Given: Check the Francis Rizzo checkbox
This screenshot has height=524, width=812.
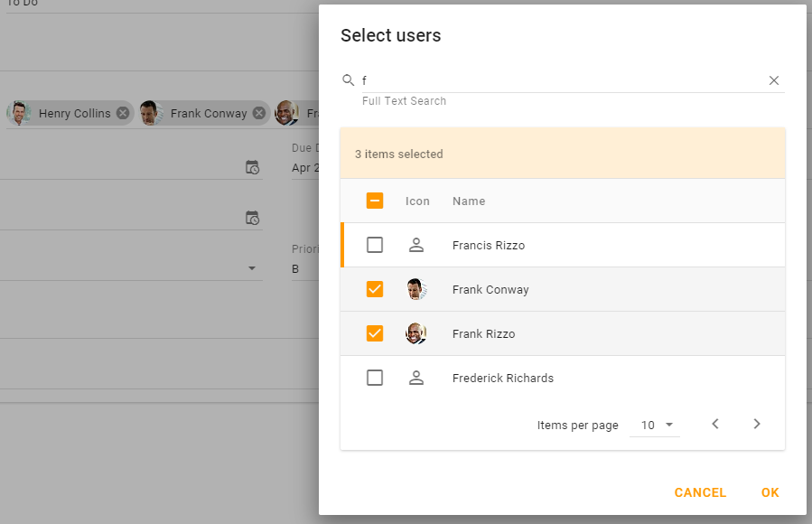Looking at the screenshot, I should 375,245.
